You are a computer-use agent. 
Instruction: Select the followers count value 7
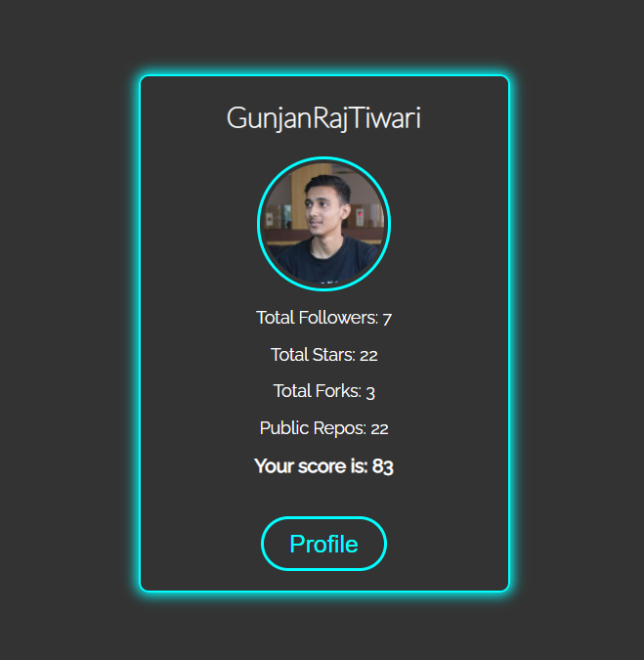pos(387,319)
